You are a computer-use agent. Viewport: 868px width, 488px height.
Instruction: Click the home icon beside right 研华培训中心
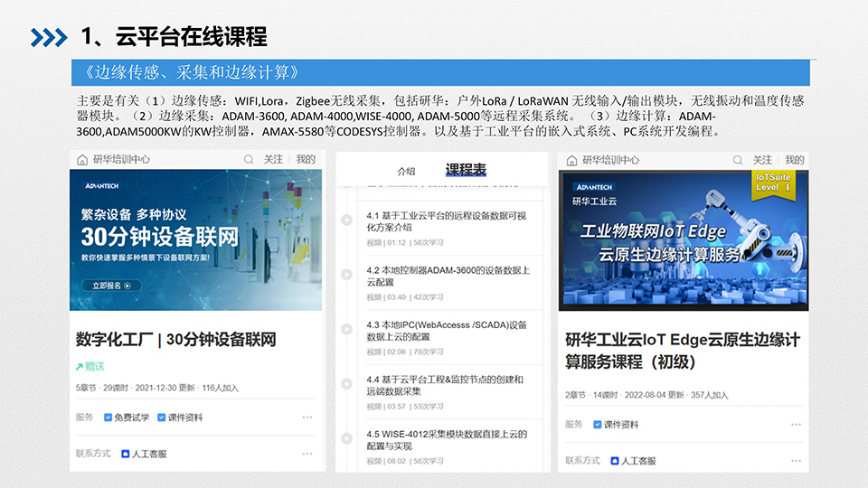click(571, 160)
